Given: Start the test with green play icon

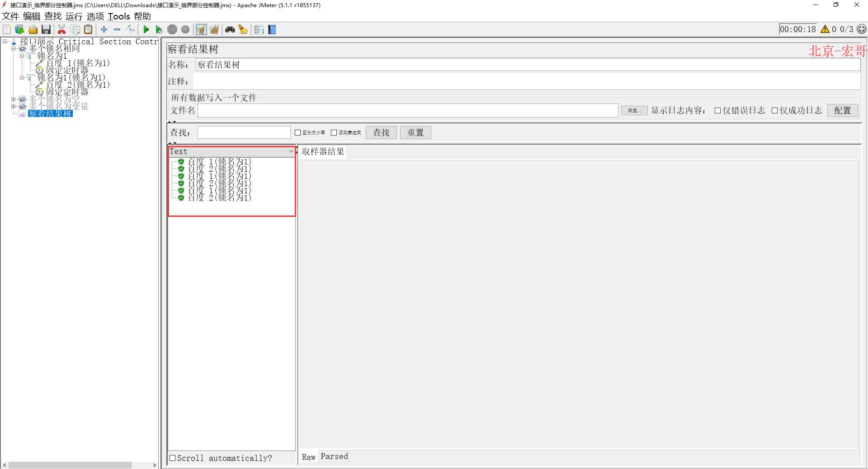Looking at the screenshot, I should pos(146,29).
